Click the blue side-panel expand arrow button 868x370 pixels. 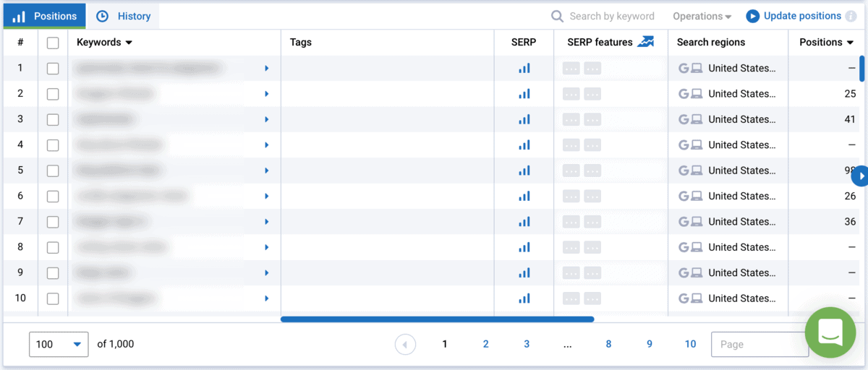point(860,176)
